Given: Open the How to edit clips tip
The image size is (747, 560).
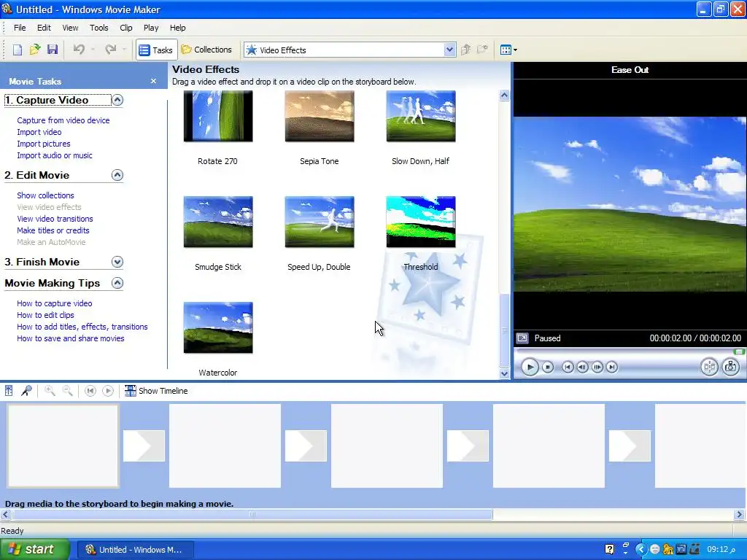Looking at the screenshot, I should (45, 315).
